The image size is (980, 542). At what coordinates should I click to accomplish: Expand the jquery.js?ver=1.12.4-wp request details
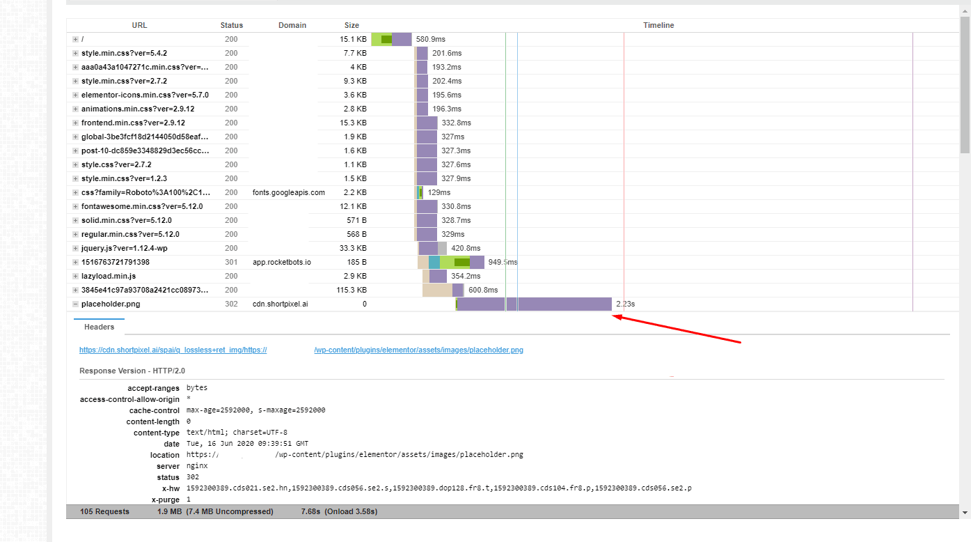click(75, 249)
